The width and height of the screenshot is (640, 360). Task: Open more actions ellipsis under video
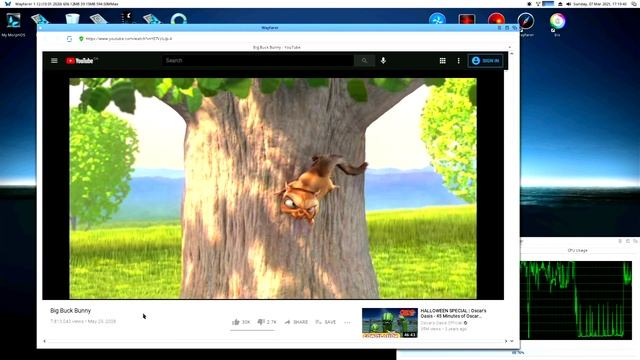347,322
